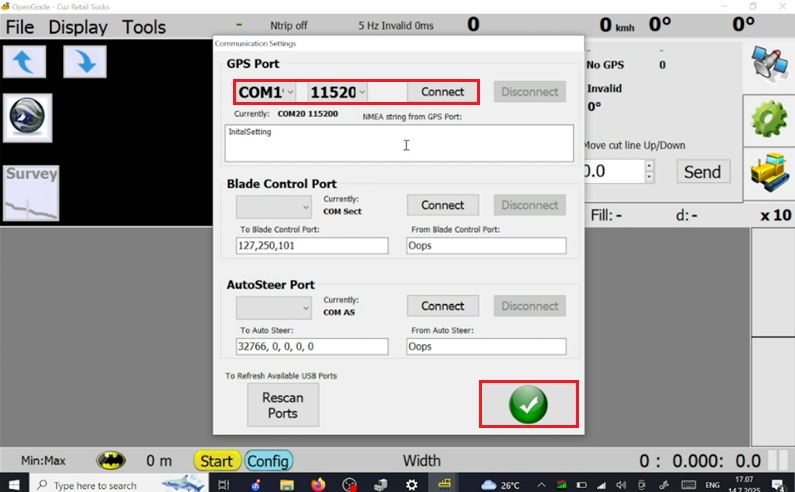Viewport: 795px width, 492px height.
Task: Toggle the yellow Start button
Action: click(217, 461)
